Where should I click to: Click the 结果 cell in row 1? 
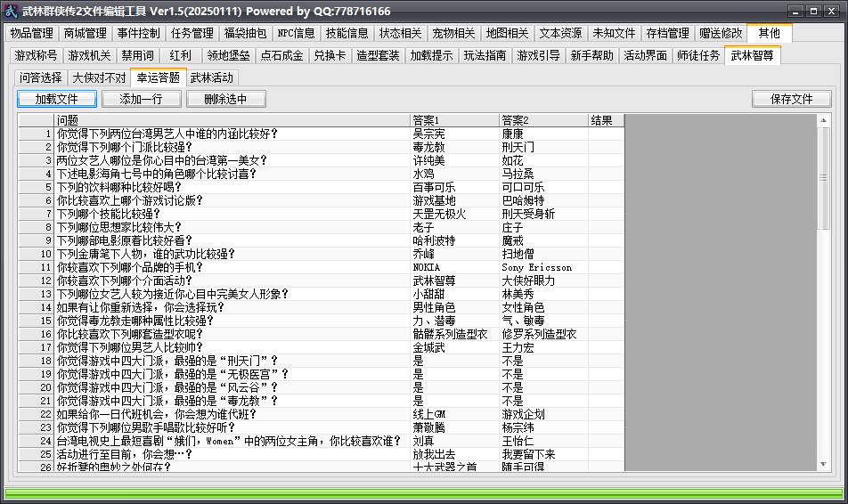(x=606, y=134)
